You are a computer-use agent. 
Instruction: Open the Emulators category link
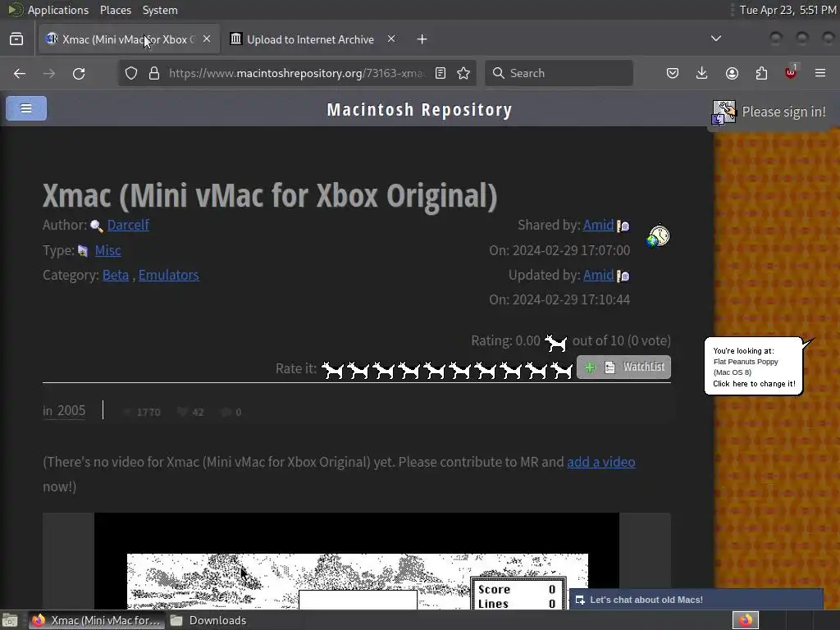[169, 275]
